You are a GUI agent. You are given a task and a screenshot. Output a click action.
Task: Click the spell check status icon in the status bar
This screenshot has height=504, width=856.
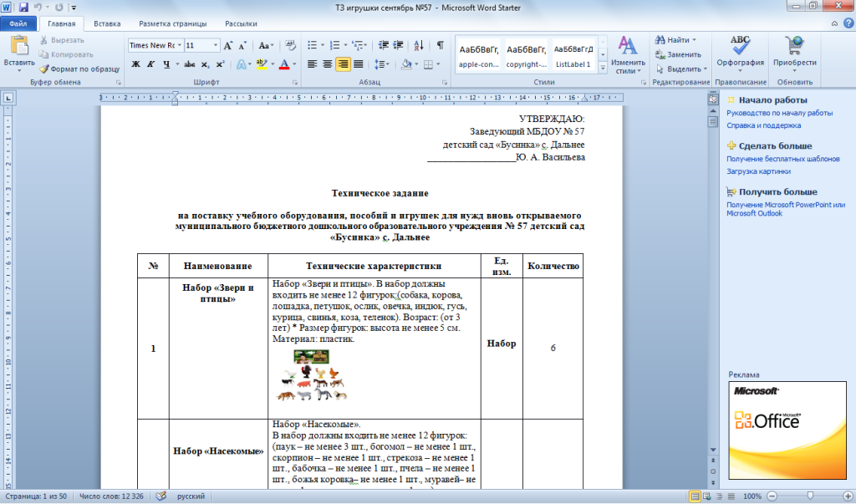(160, 496)
